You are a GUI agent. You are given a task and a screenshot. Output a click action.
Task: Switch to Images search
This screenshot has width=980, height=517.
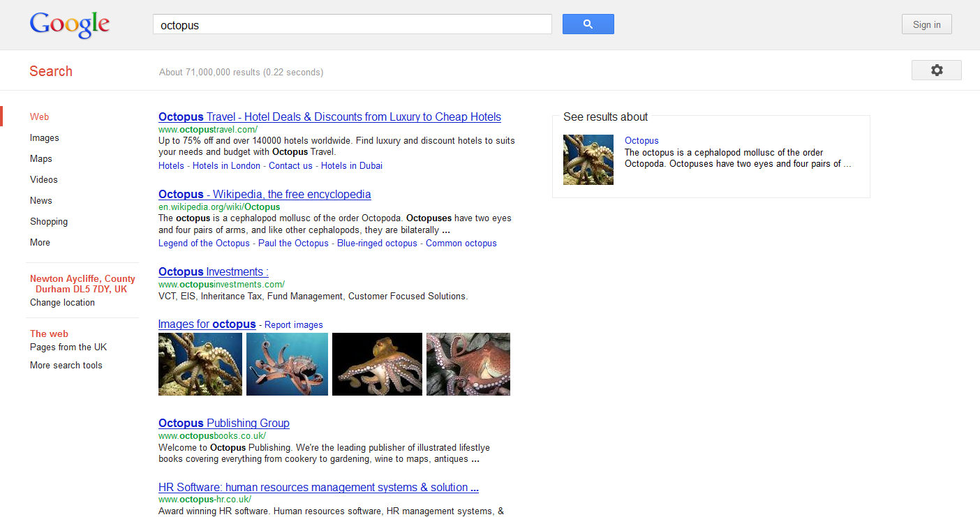coord(45,137)
